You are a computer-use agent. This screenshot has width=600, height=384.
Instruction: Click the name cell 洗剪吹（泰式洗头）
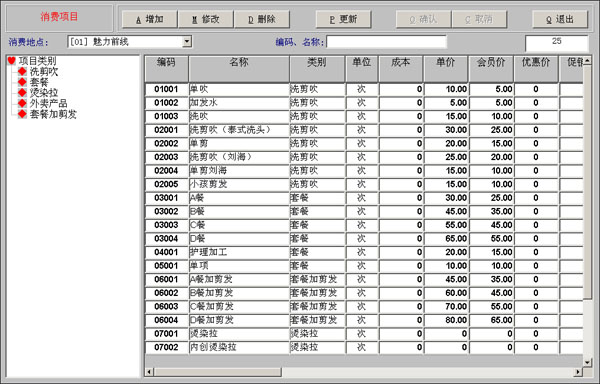(x=239, y=130)
